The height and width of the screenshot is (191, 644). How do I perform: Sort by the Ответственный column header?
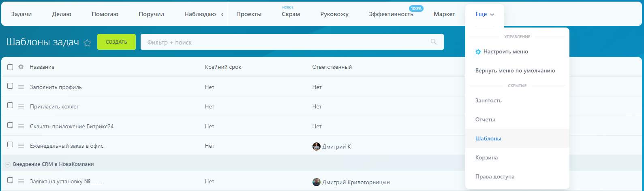click(x=332, y=67)
